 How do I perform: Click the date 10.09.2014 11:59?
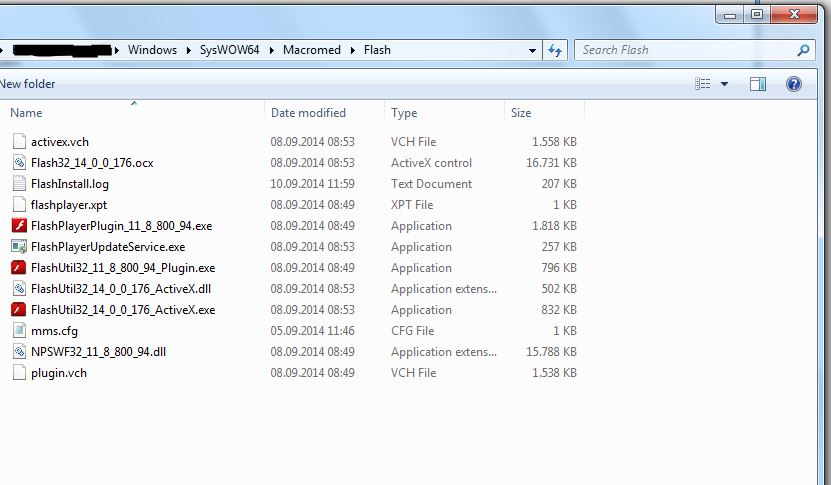[312, 184]
